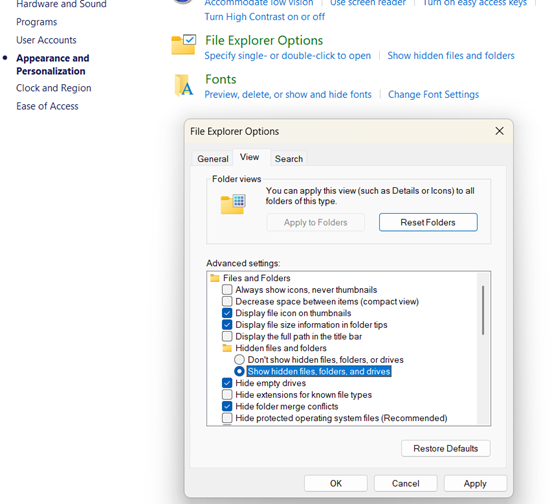Go to Clock and Region in sidebar
Viewport: 552px width, 504px height.
coord(54,88)
